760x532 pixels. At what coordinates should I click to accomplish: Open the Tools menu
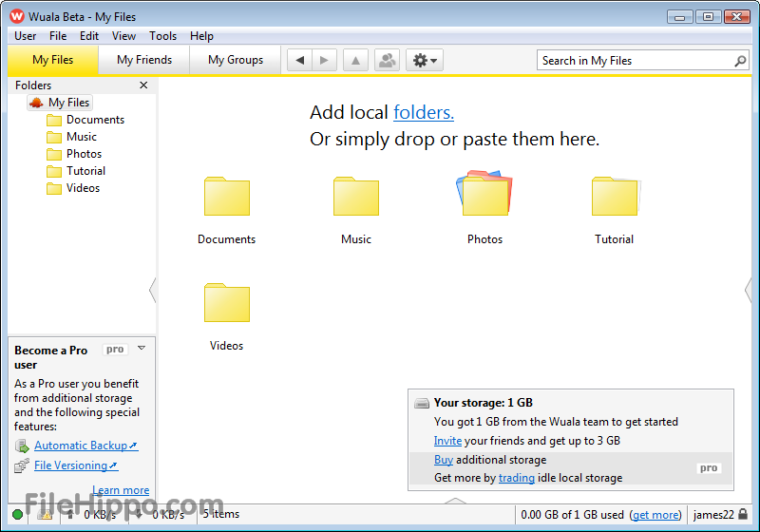(162, 36)
